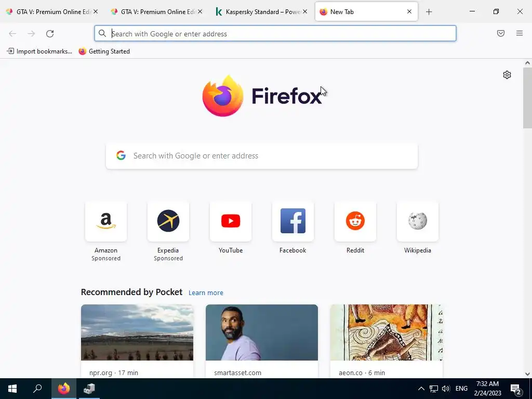532x399 pixels.
Task: Open Getting Started bookmark
Action: pyautogui.click(x=104, y=51)
